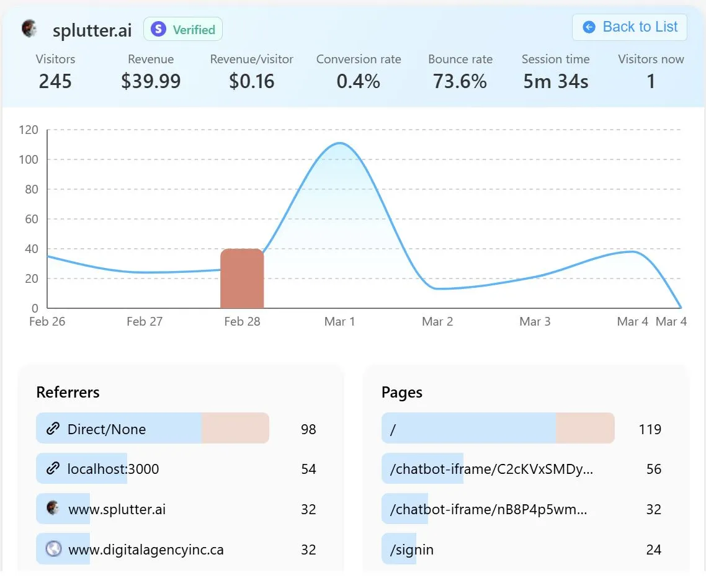Select the www.splutter.ai favicon in Referrers
This screenshot has height=588, width=706.
pyautogui.click(x=52, y=509)
